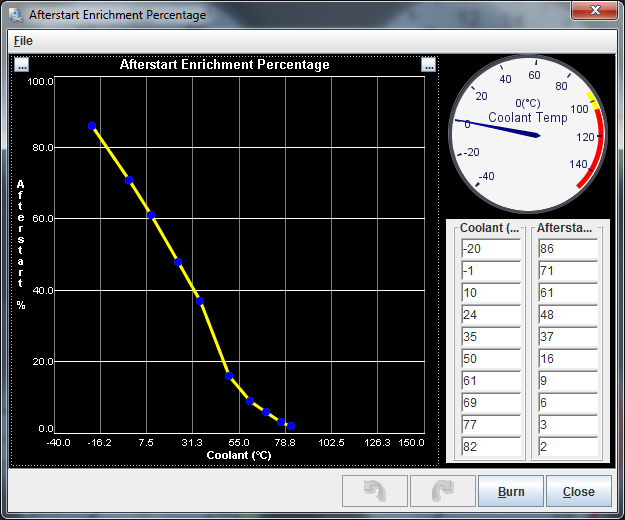Click the coolant cell showing 24
The width and height of the screenshot is (625, 520).
(490, 315)
